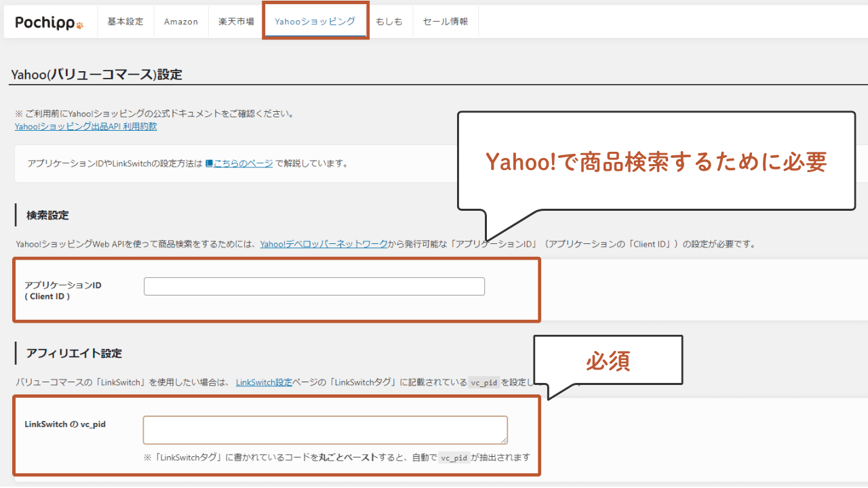Switch to the もしも tab

tap(389, 22)
